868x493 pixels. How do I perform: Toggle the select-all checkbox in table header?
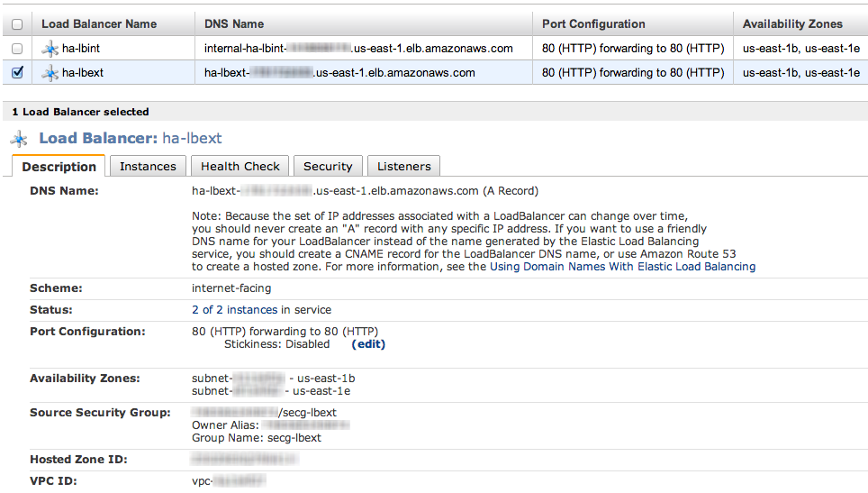tap(17, 24)
